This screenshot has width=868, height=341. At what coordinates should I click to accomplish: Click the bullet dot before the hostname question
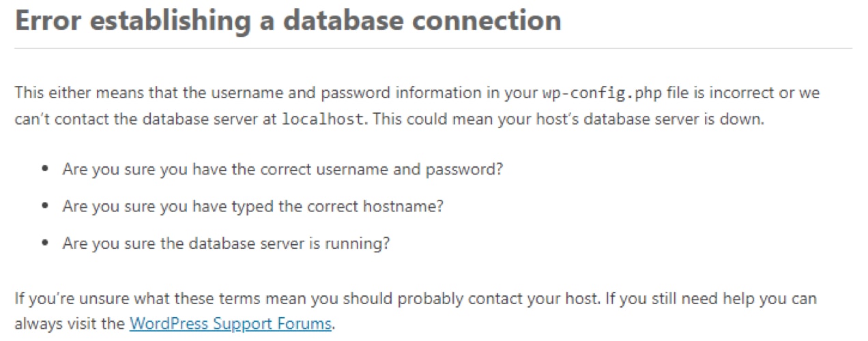tap(45, 206)
